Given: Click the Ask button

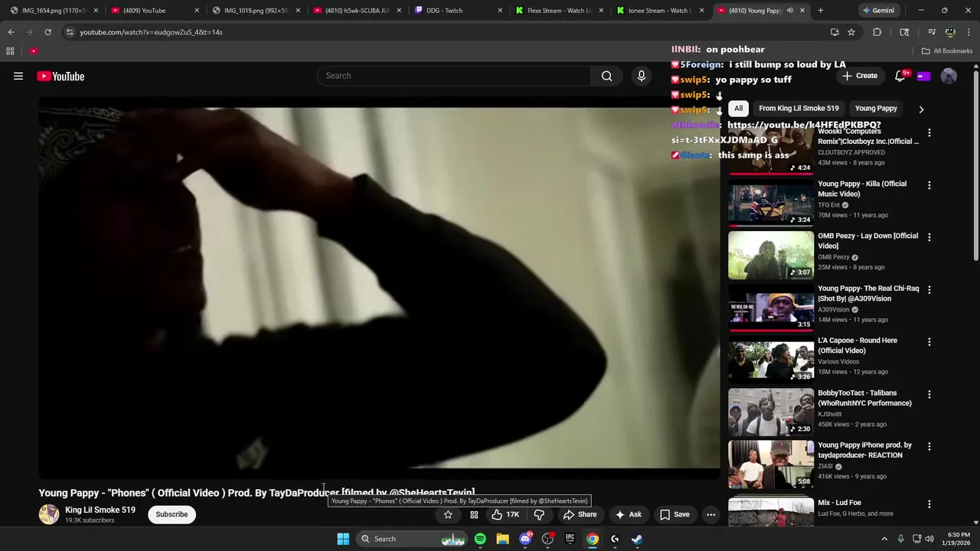Looking at the screenshot, I should pos(628,514).
